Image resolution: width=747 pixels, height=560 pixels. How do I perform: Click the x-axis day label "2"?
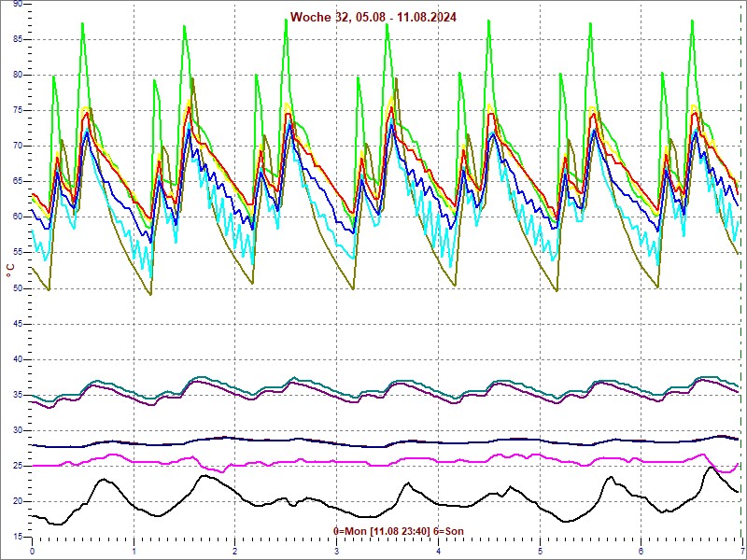click(x=235, y=552)
